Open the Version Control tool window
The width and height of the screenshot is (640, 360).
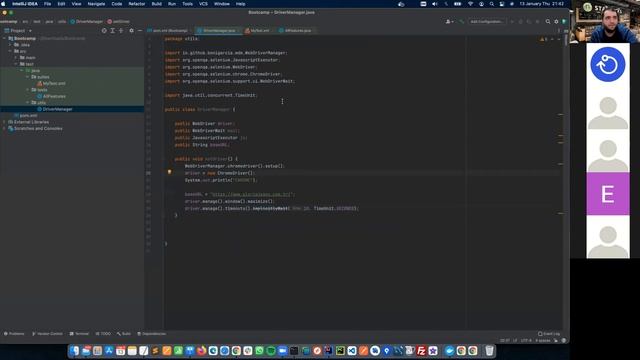click(x=47, y=334)
